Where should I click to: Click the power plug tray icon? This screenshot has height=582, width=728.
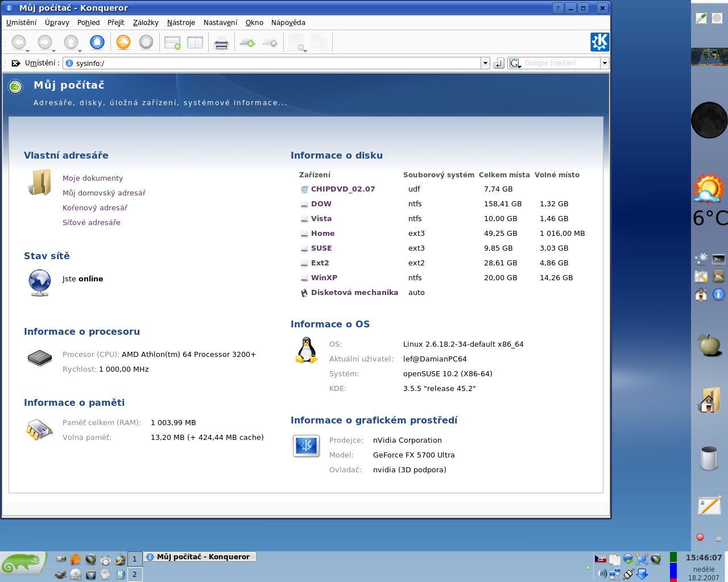pyautogui.click(x=628, y=574)
